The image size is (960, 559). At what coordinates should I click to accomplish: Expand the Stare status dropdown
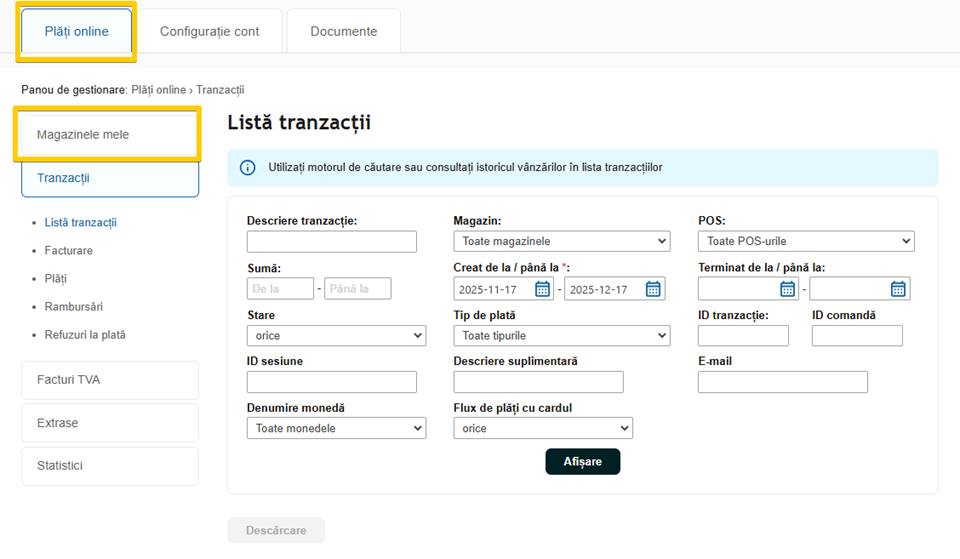click(x=335, y=336)
